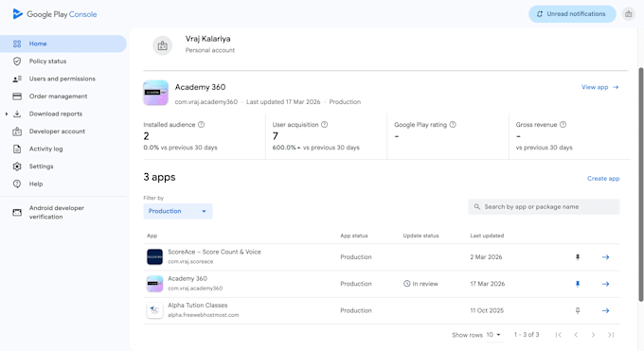The image size is (644, 351).
Task: Click the Order management card icon
Action: point(17,97)
